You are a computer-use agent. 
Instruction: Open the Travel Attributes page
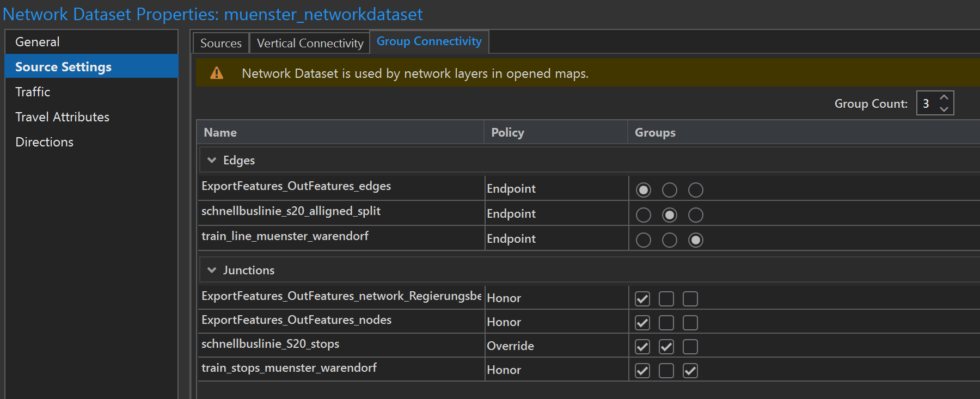62,117
